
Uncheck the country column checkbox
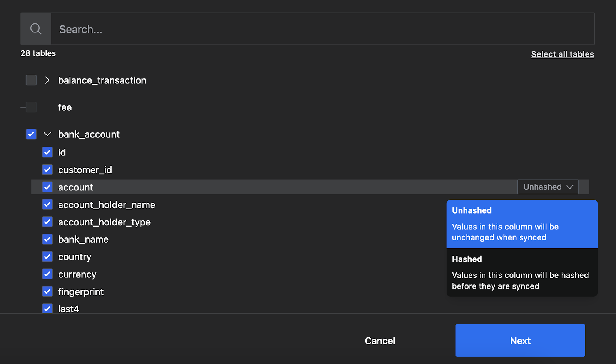coord(47,256)
